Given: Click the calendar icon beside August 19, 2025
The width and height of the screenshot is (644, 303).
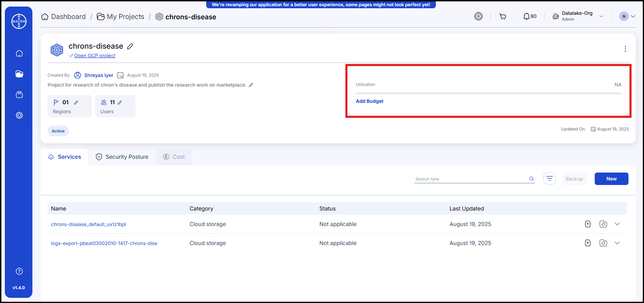Looking at the screenshot, I should click(120, 75).
